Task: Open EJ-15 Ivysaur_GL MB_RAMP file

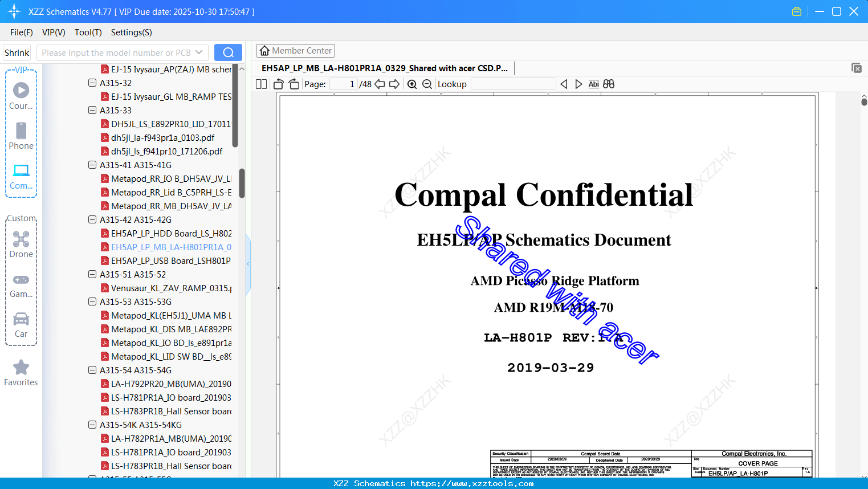Action: (x=166, y=96)
